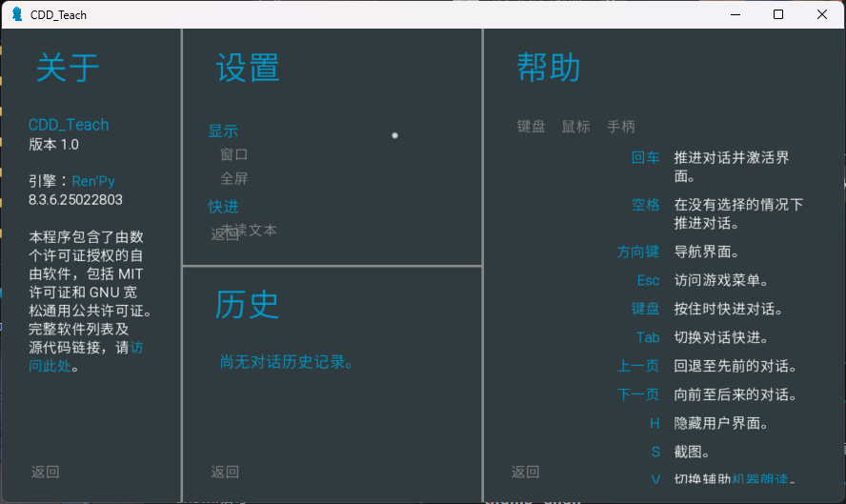846x504 pixels.
Task: Switch to the 手柄 help tab
Action: [621, 127]
